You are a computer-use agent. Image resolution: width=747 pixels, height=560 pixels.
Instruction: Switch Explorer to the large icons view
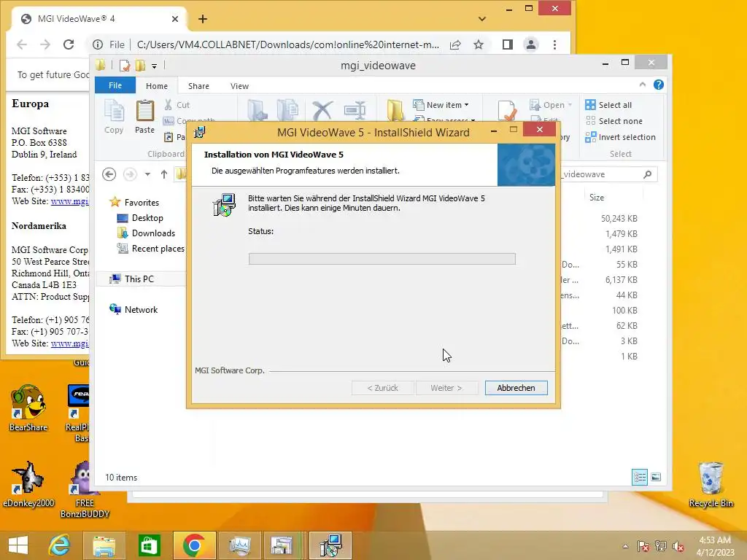tap(656, 477)
